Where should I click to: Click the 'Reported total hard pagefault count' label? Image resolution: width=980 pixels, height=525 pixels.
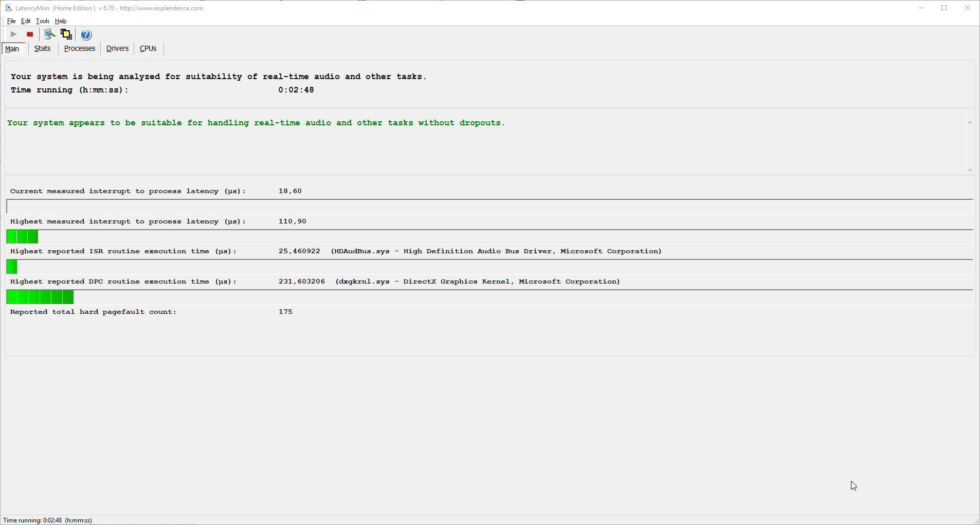click(93, 312)
